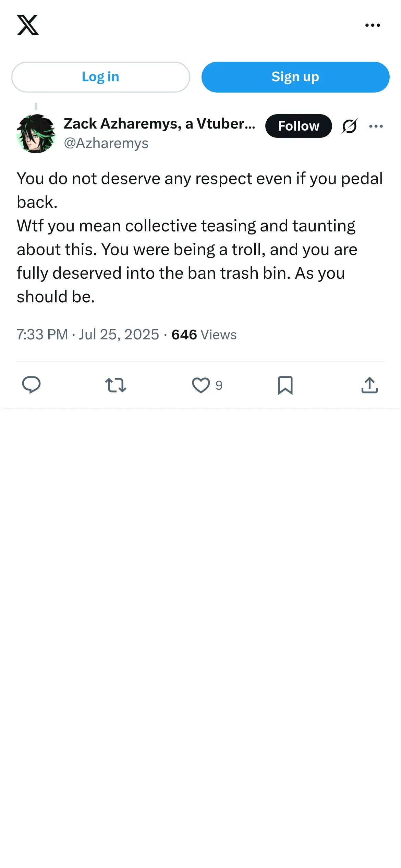Bookmark this tweet
The height and width of the screenshot is (868, 401).
coord(285,385)
